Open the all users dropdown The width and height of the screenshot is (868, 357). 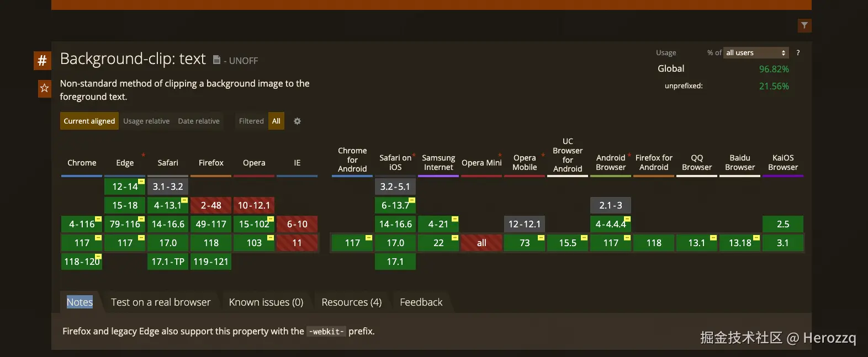click(x=756, y=52)
